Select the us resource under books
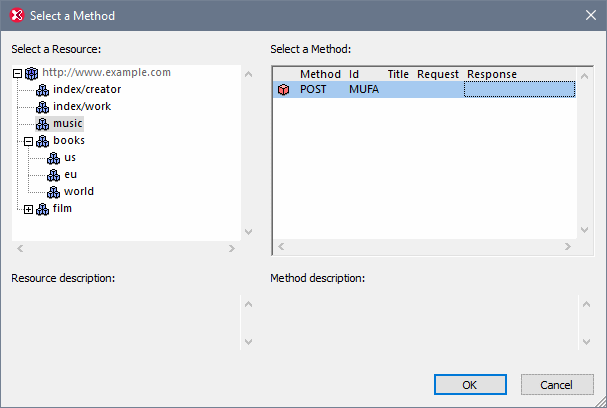Image resolution: width=607 pixels, height=408 pixels. tap(70, 158)
